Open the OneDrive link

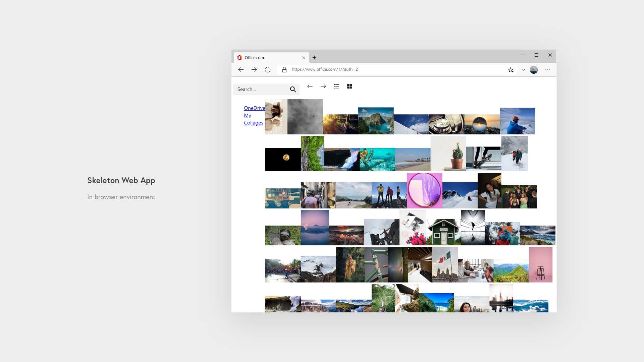coord(254,108)
